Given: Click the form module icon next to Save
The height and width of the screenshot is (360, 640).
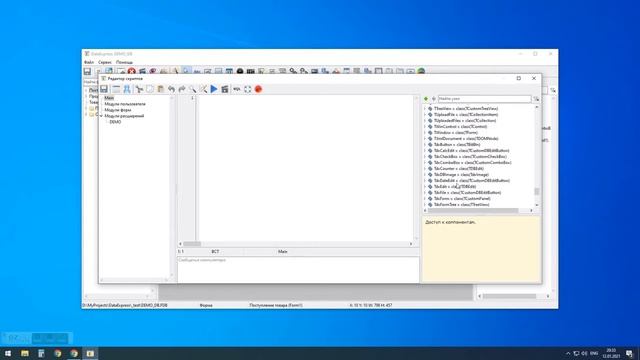Looking at the screenshot, I should 116,89.
